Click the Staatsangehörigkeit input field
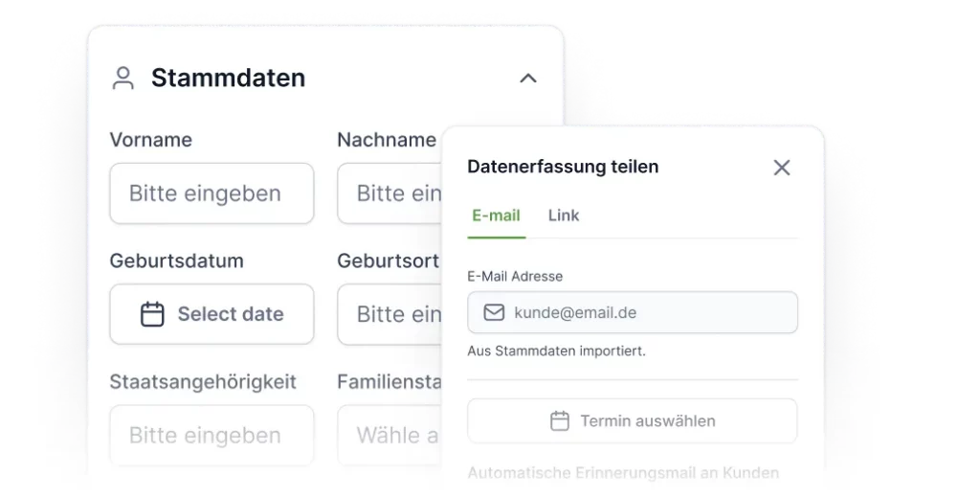Image resolution: width=980 pixels, height=498 pixels. click(212, 435)
